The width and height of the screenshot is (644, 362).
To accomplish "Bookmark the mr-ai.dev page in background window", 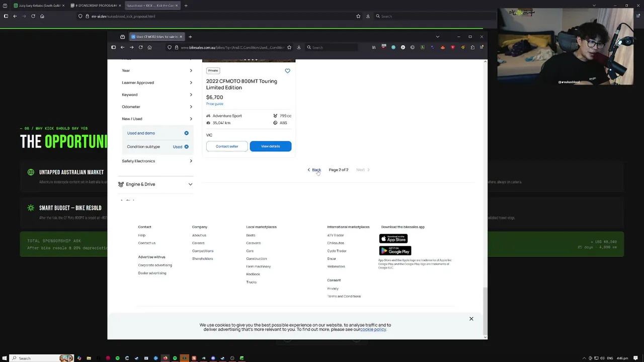I will point(358,16).
